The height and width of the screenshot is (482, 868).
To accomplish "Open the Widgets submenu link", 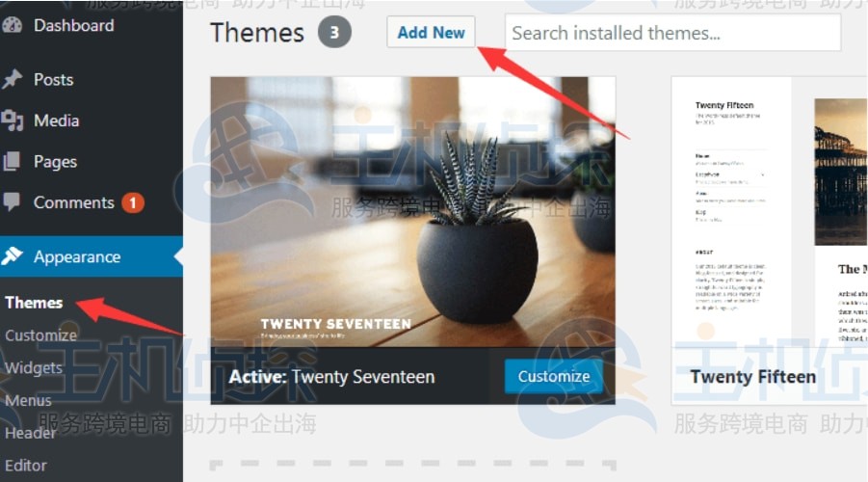I will tap(33, 368).
